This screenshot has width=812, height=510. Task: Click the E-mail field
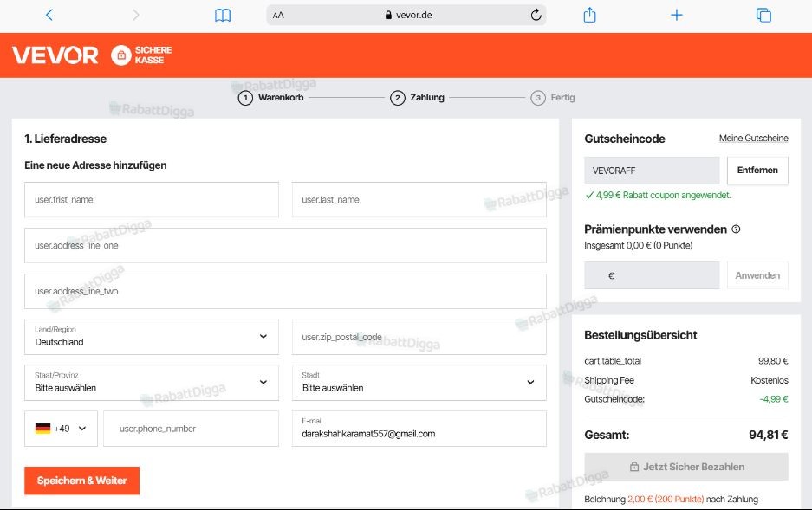[419, 429]
